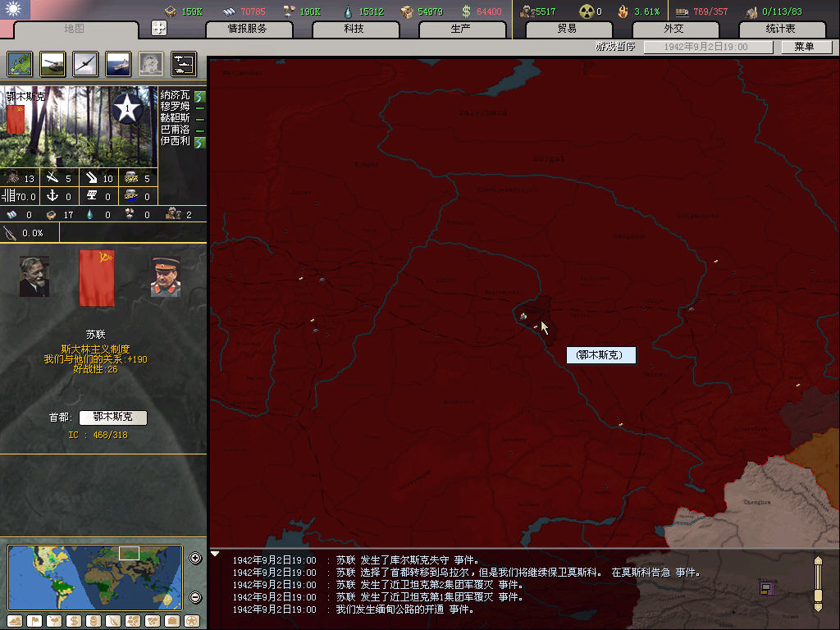Collapse the event log with arrow
This screenshot has height=630, width=840.
tap(215, 554)
